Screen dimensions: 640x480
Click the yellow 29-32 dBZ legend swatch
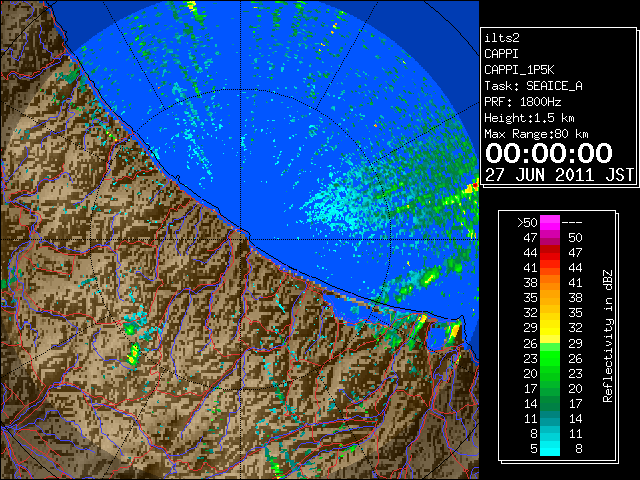click(x=550, y=328)
